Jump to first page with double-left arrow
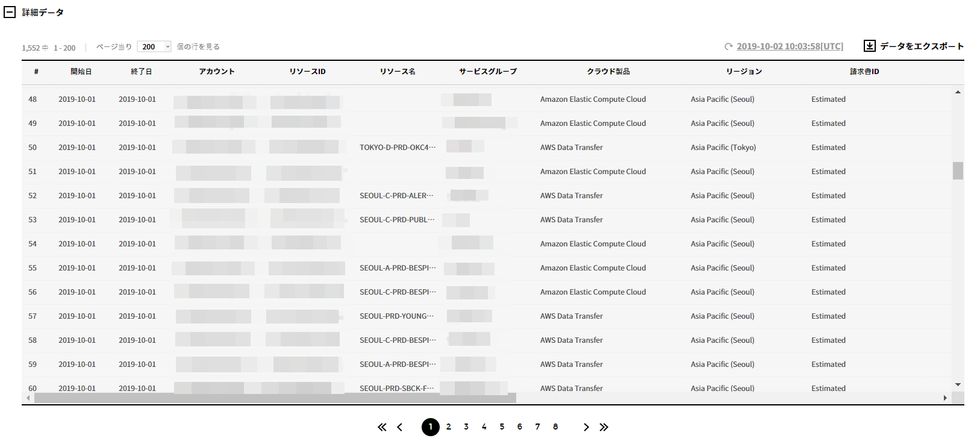 (382, 427)
